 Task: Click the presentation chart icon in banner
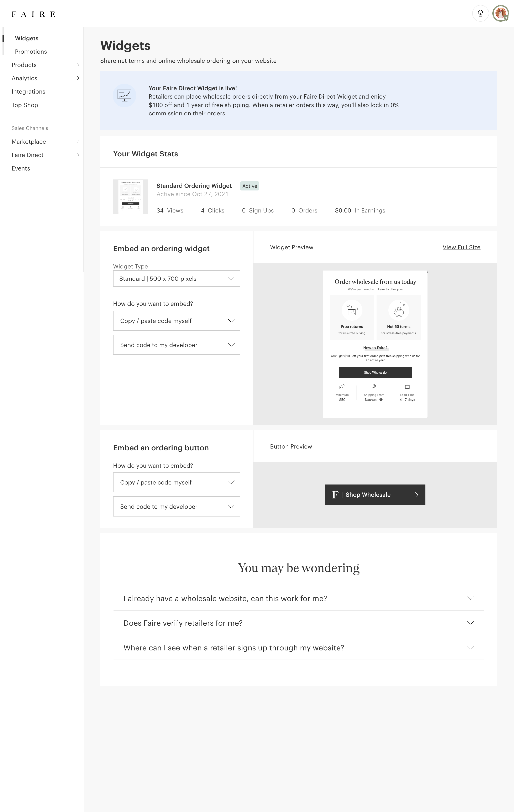click(x=124, y=96)
